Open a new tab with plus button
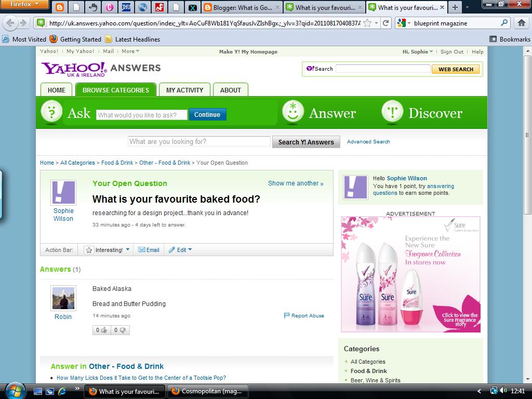This screenshot has height=399, width=532. (455, 7)
